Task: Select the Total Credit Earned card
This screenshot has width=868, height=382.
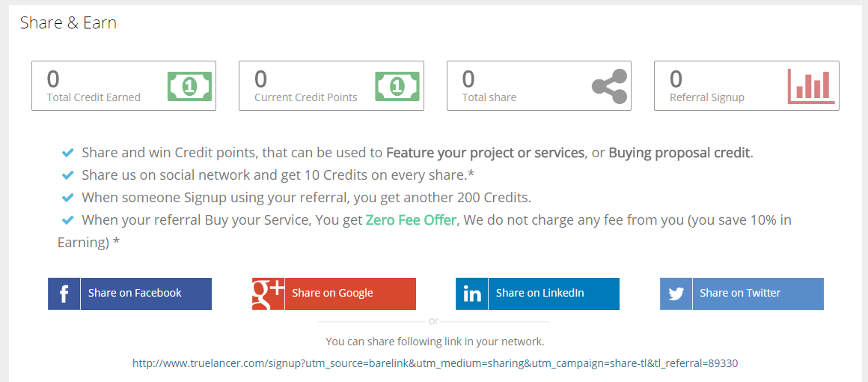Action: [123, 86]
